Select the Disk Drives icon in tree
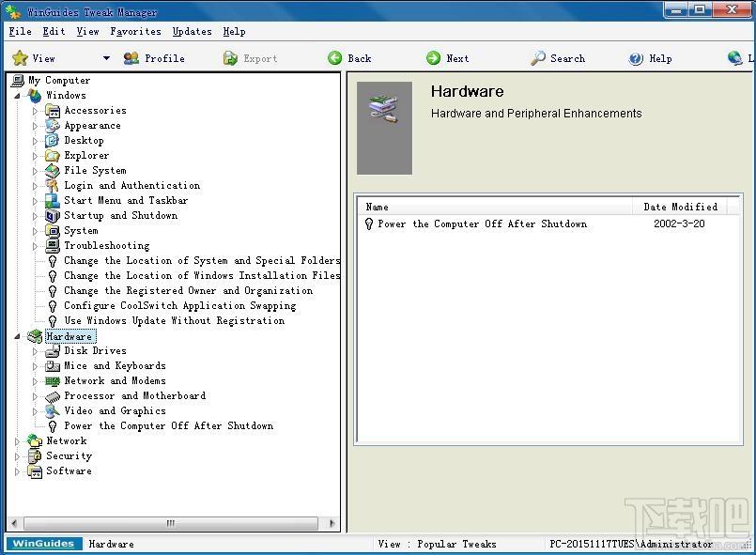This screenshot has height=555, width=756. (53, 351)
